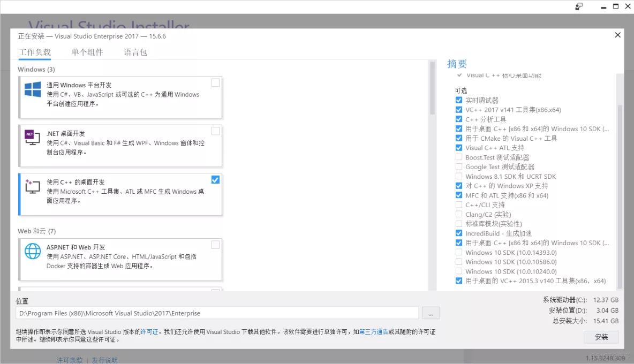Maximize the Visual Studio Installer window

click(616, 6)
